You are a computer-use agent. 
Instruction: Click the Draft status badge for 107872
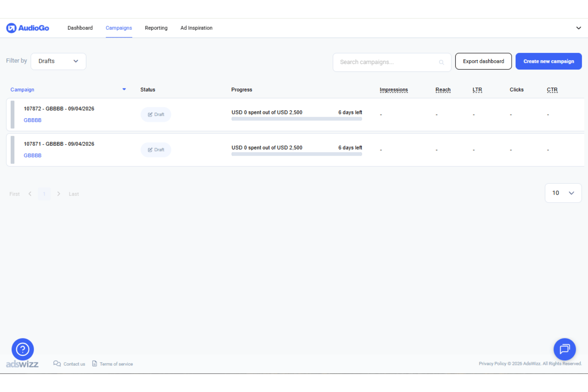156,114
